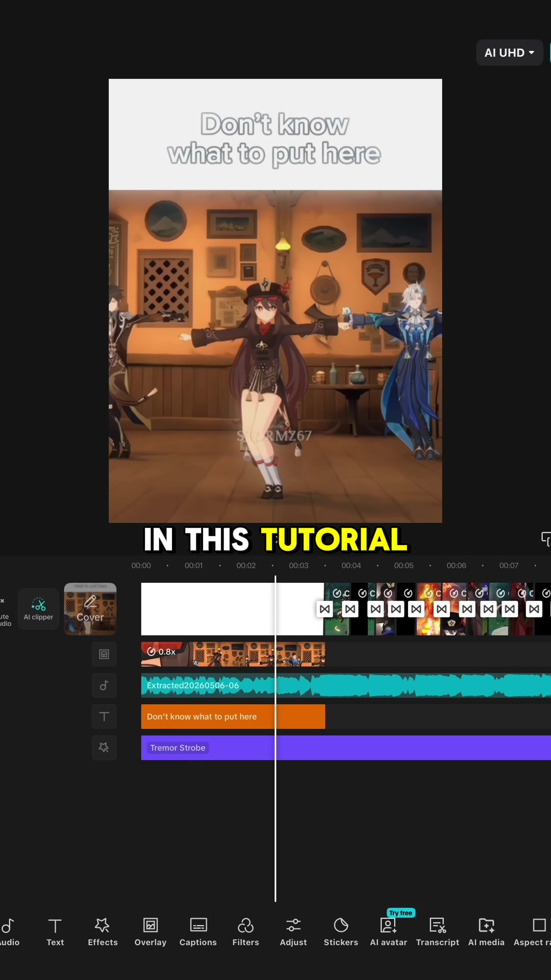Select the 0.8x overlay clip
This screenshot has height=980, width=551.
tap(233, 654)
